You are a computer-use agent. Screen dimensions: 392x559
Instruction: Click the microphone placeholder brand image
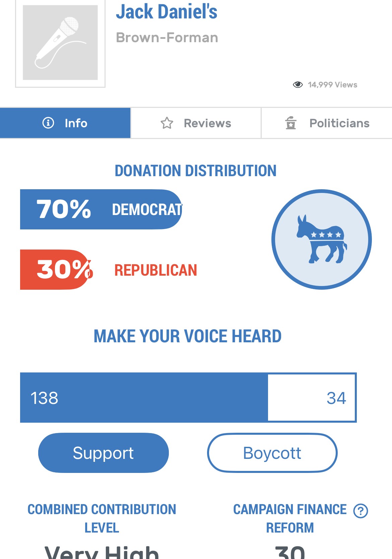click(60, 43)
